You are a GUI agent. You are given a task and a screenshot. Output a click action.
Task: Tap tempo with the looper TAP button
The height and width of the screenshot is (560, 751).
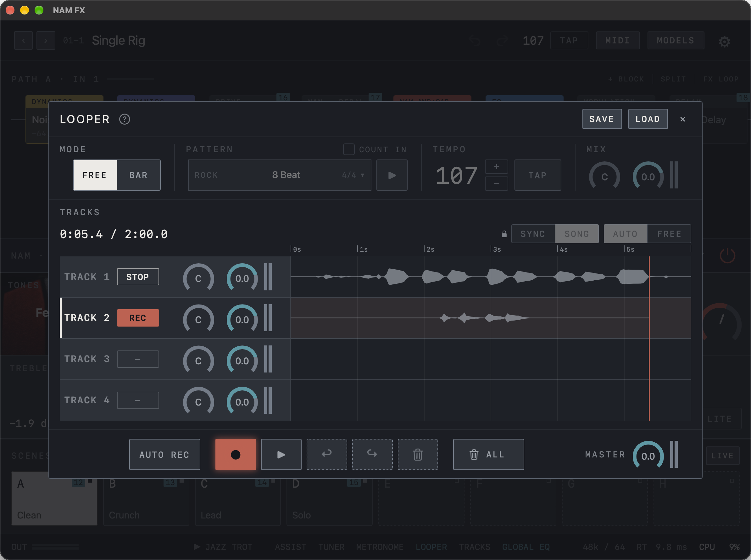click(537, 175)
